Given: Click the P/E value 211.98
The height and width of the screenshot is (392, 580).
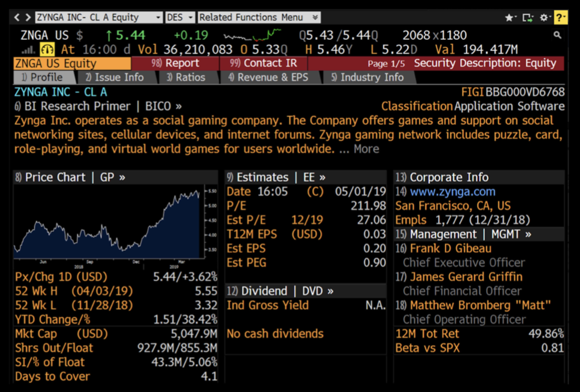Looking at the screenshot, I should tap(368, 206).
